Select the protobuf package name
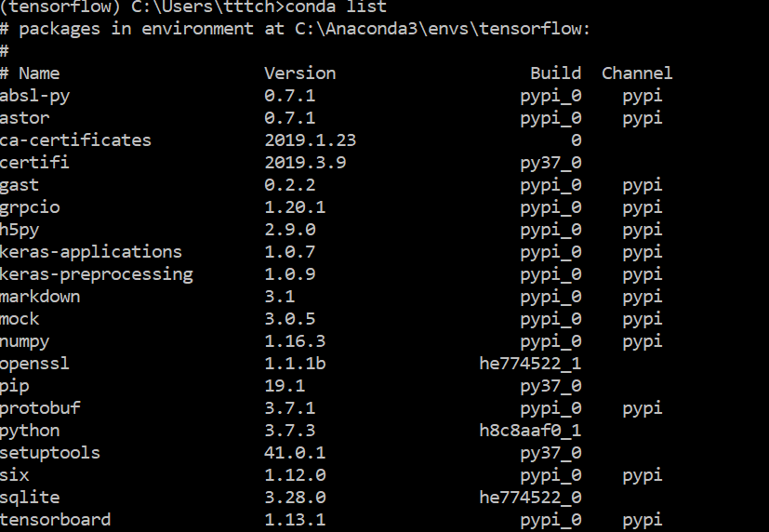769x532 pixels. click(40, 409)
